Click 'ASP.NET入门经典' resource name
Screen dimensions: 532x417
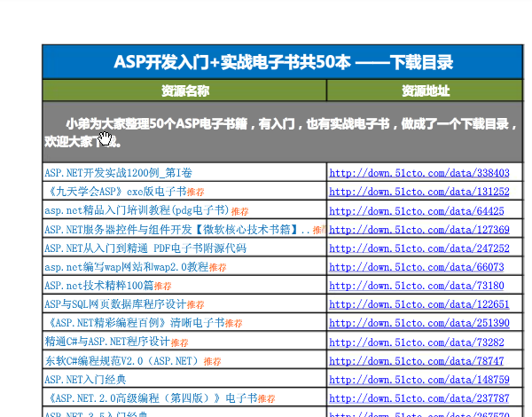tap(85, 380)
